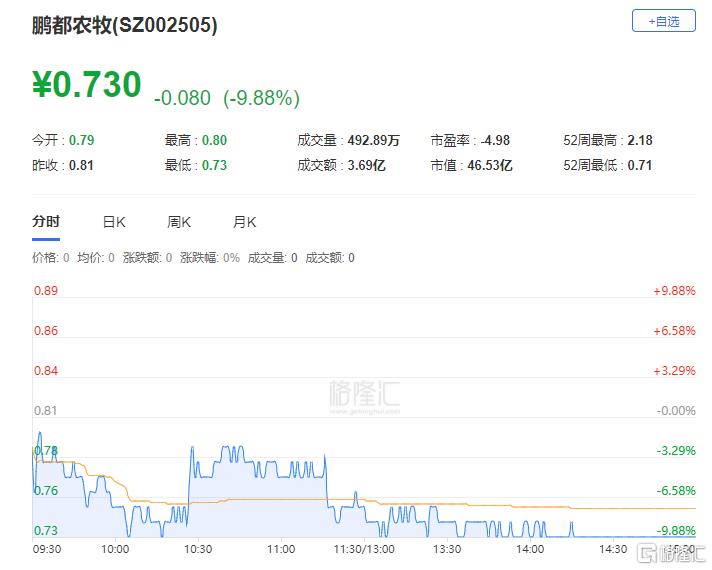This screenshot has width=712, height=570.
Task: Click the 成交额 value 3.69亿
Action: (x=366, y=165)
